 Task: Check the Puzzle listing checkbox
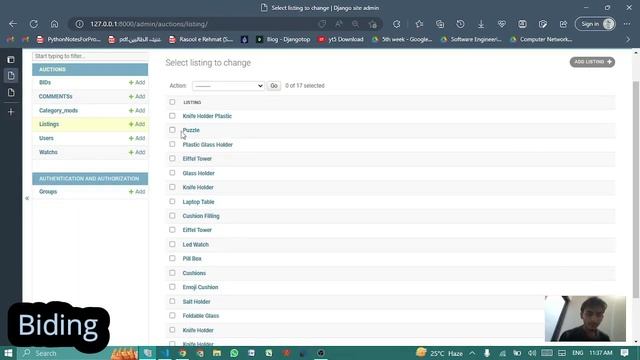click(172, 130)
